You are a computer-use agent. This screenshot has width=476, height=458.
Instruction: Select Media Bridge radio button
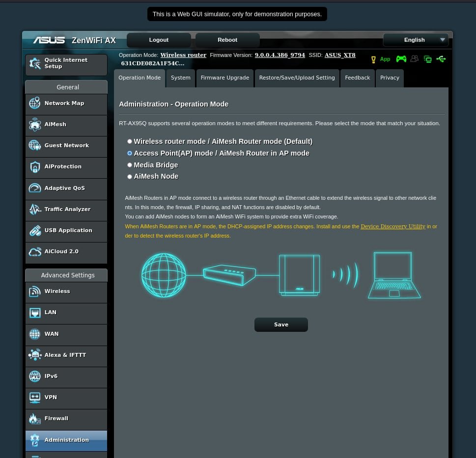point(130,165)
